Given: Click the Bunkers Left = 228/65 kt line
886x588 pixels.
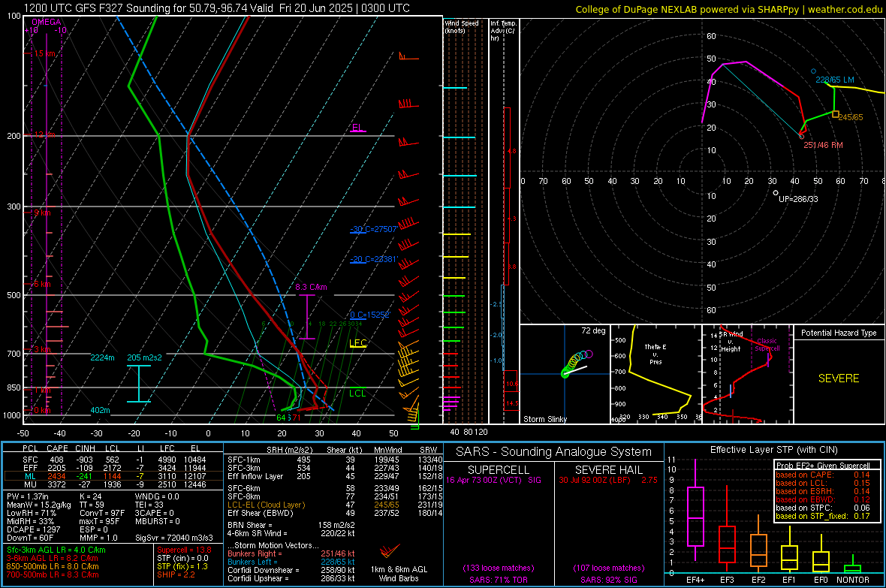Looking at the screenshot, I should [x=291, y=562].
